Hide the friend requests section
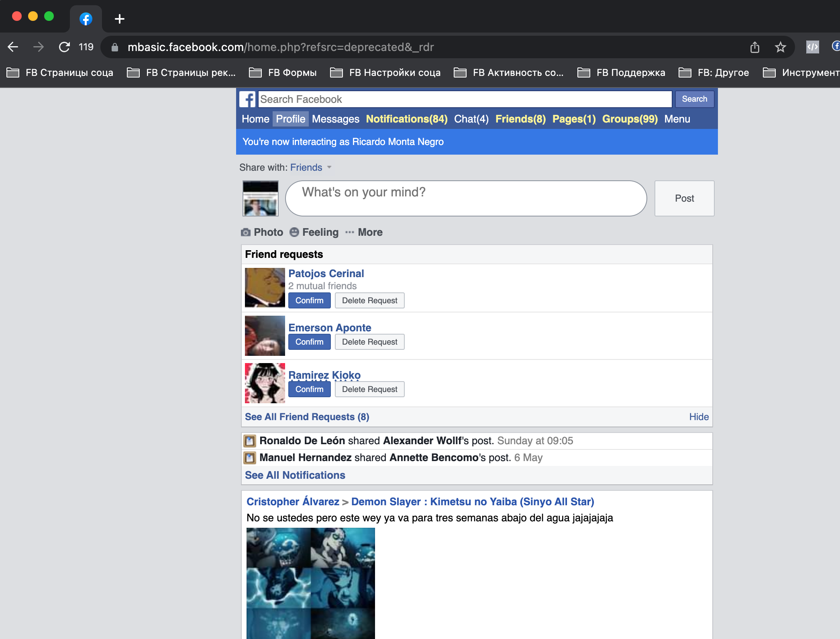 click(699, 417)
